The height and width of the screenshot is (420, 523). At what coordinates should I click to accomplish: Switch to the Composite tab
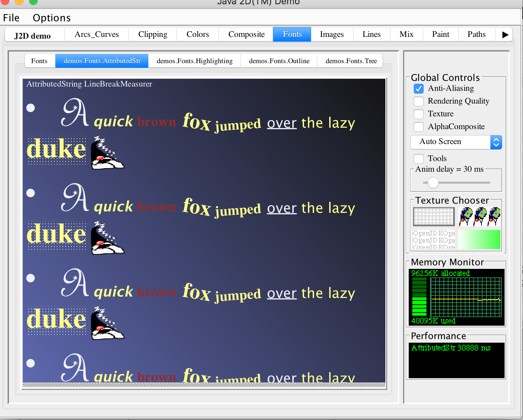tap(246, 34)
